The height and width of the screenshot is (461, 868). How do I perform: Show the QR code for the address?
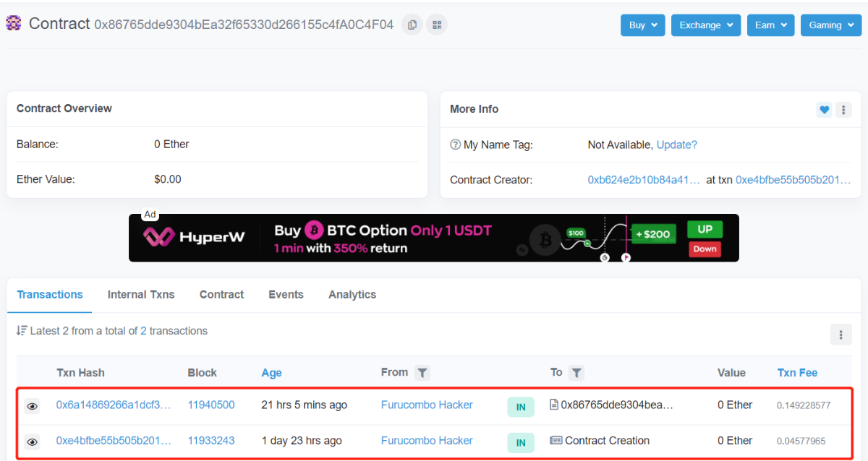click(437, 25)
